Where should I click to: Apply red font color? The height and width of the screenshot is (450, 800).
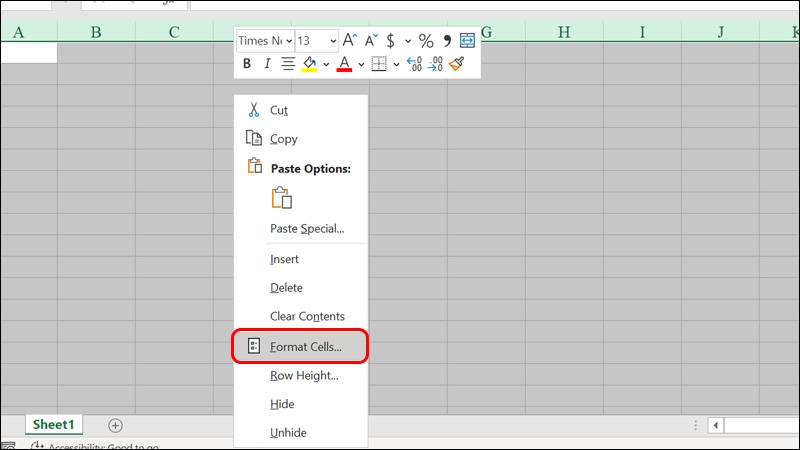(344, 64)
